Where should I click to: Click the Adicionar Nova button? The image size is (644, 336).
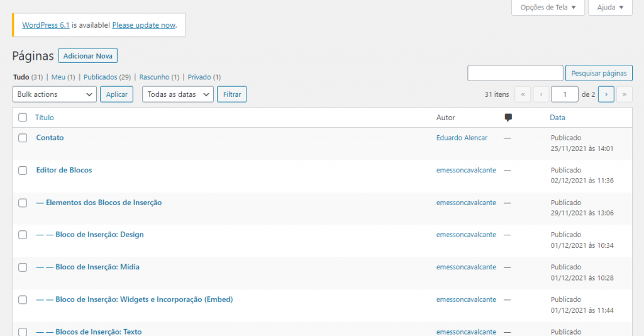88,56
